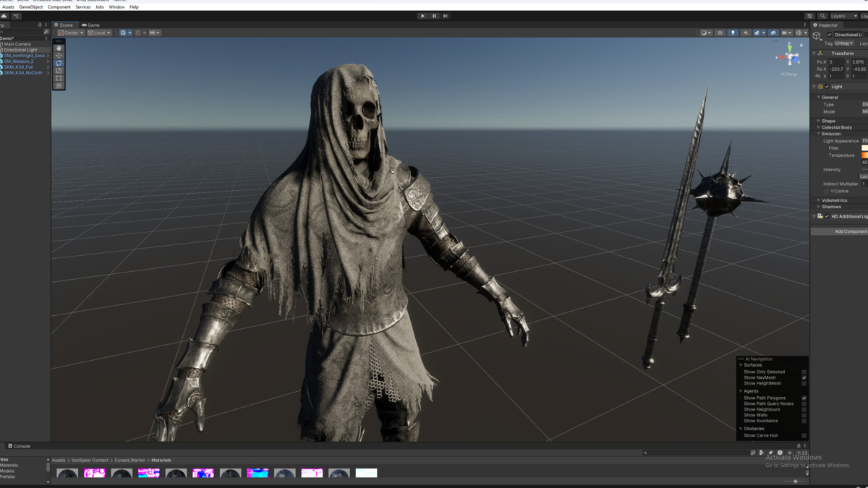Open the Layers dropdown
Screen dimensions: 868x488
click(x=843, y=16)
